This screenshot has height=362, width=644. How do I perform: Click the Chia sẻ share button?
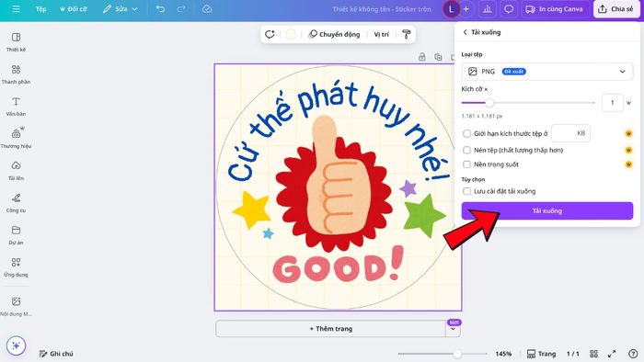coord(616,9)
